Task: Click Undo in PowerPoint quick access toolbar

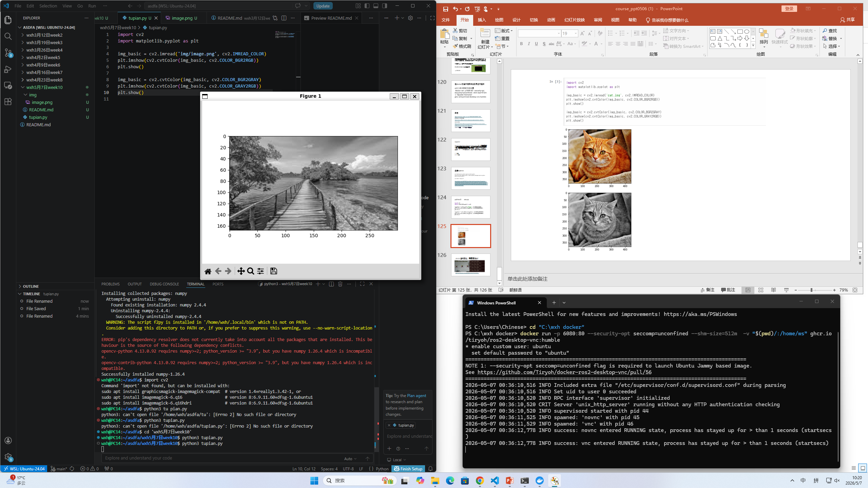Action: 456,9
